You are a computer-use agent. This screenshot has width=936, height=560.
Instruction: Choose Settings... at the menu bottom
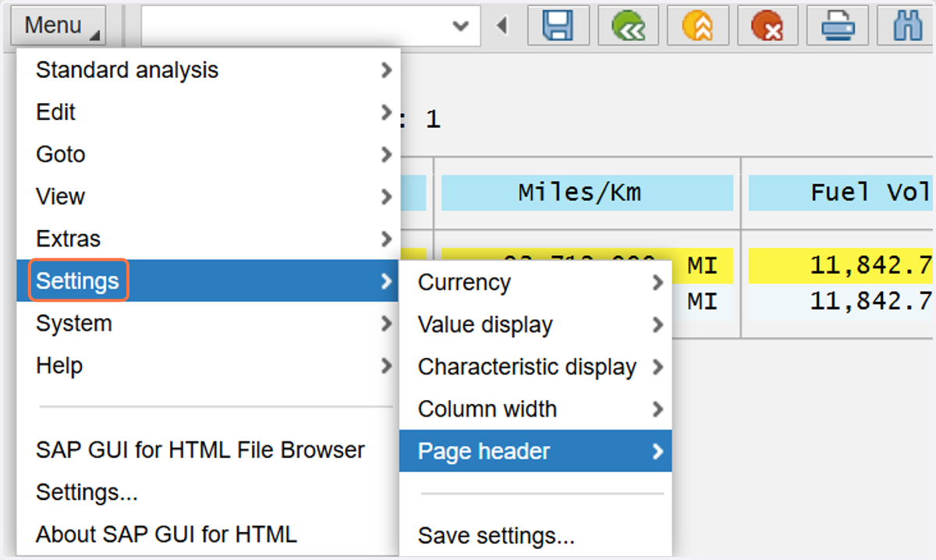pyautogui.click(x=208, y=492)
